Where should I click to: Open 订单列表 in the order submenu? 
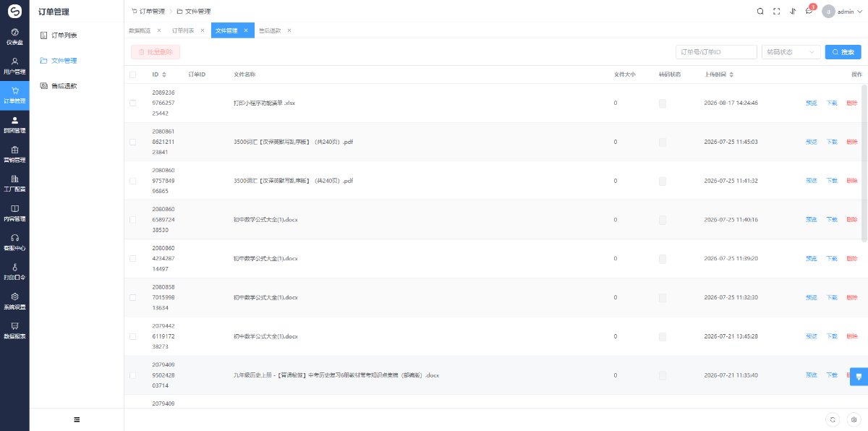pyautogui.click(x=64, y=35)
